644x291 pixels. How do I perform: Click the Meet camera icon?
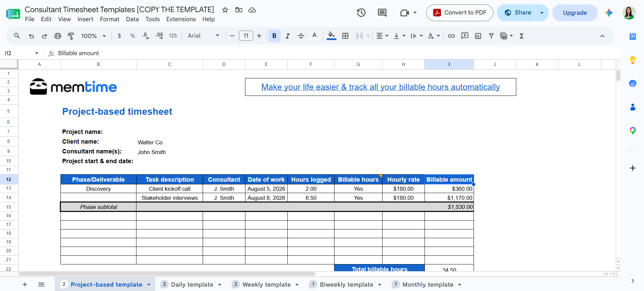(405, 13)
